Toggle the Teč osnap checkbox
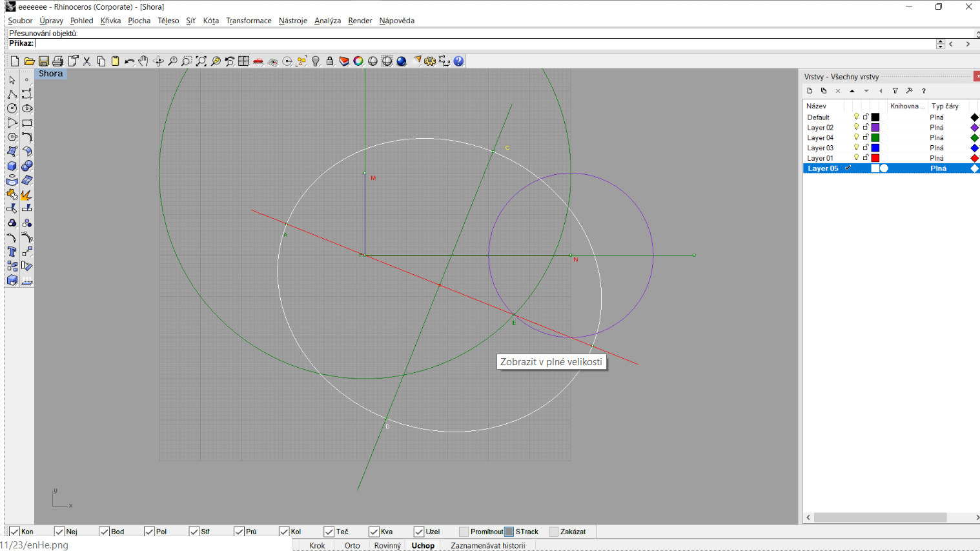 [329, 532]
